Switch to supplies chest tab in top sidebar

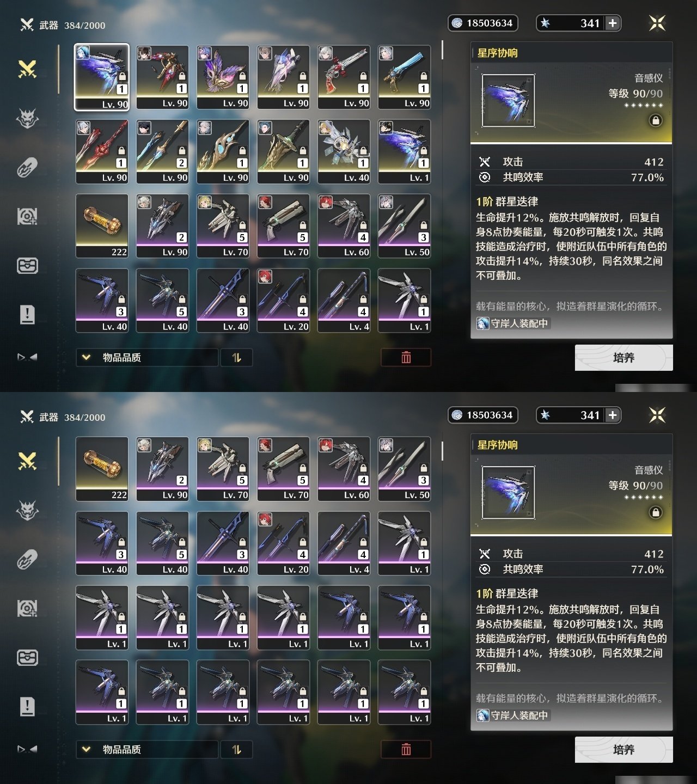(x=27, y=266)
